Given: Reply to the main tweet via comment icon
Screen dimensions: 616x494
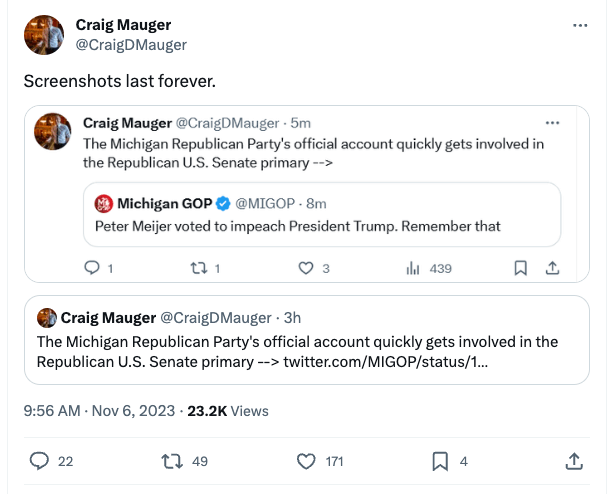Looking at the screenshot, I should pos(39,461).
